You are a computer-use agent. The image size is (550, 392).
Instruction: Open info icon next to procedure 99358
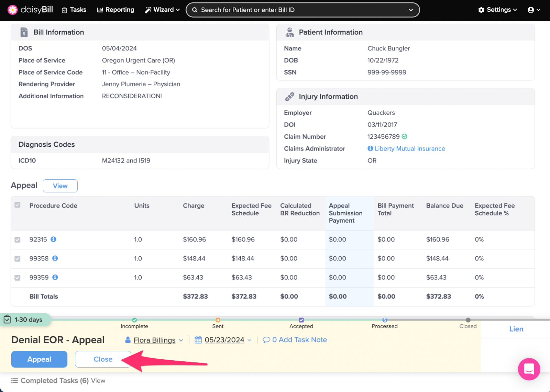coord(55,258)
